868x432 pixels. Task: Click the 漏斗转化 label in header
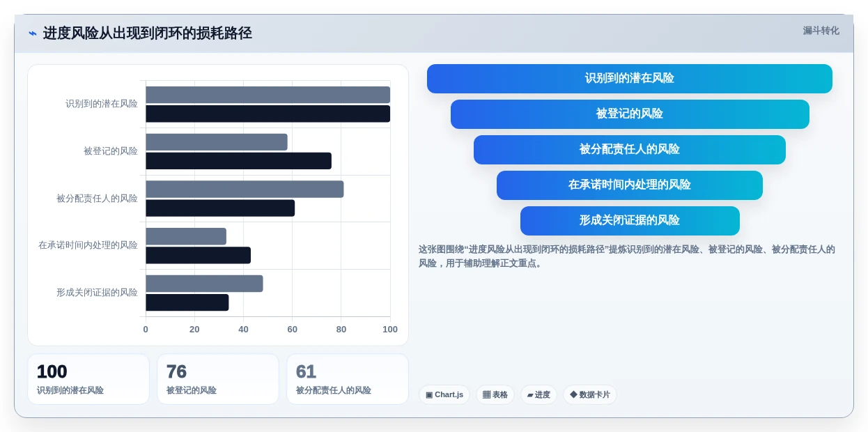(x=821, y=31)
